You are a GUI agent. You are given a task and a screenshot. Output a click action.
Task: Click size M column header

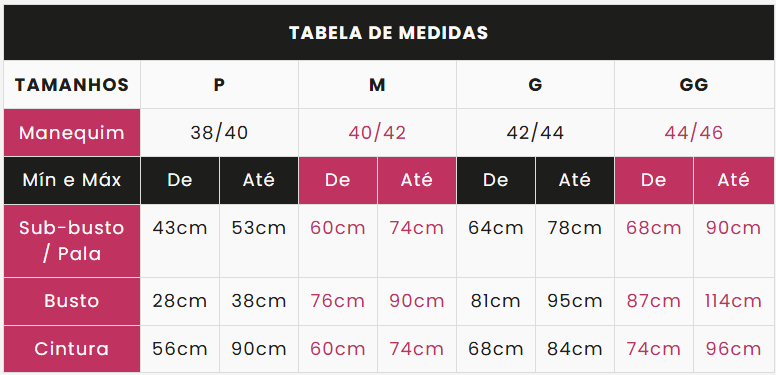377,85
